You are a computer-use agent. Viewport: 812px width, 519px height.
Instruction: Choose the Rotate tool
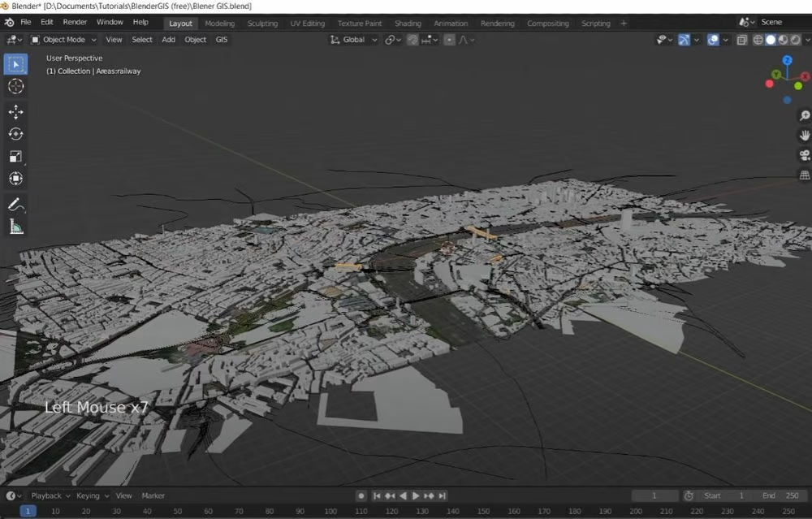pos(15,134)
